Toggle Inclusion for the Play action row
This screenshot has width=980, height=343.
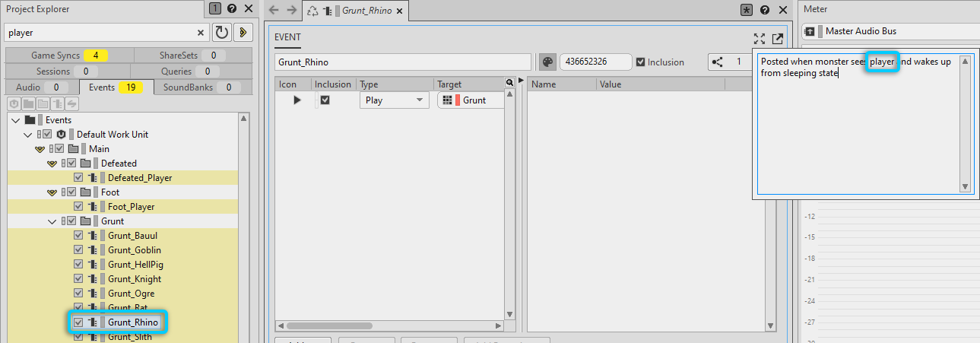325,100
